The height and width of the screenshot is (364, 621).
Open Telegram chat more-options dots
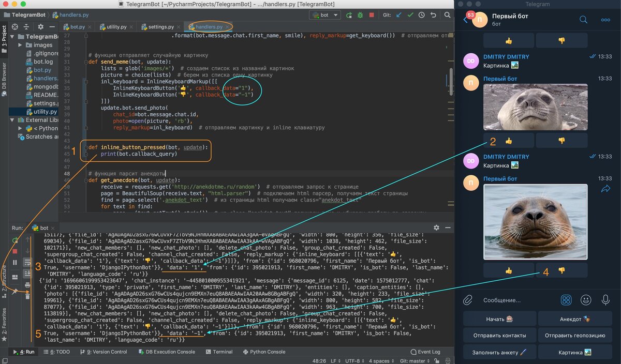click(605, 20)
